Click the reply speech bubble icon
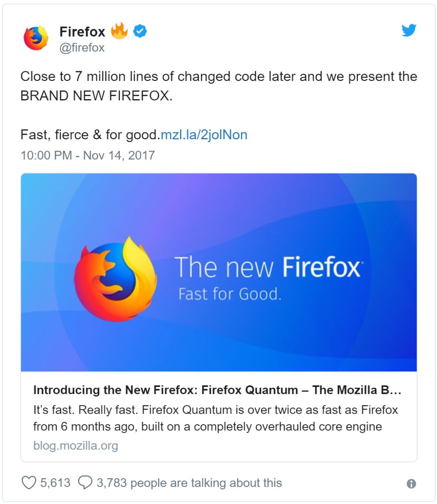437x504 pixels. (x=85, y=483)
